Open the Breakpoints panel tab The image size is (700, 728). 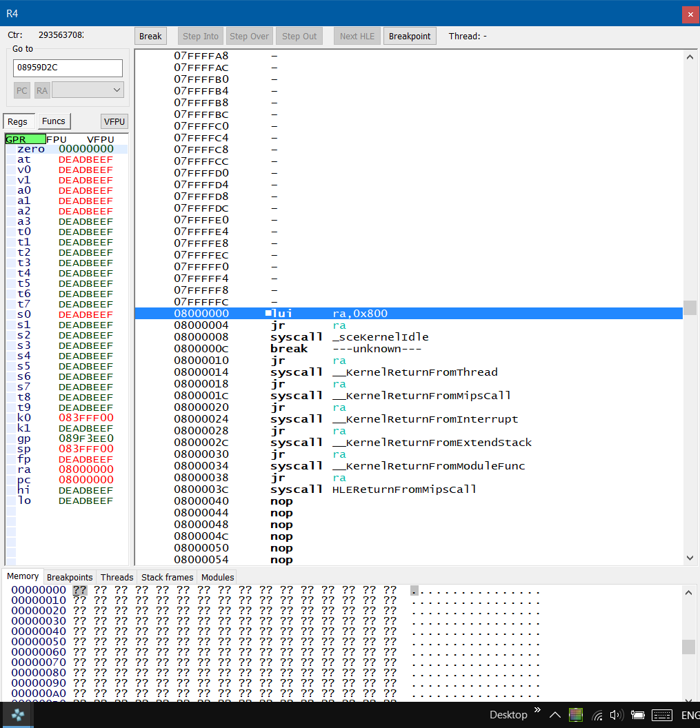[x=70, y=577]
